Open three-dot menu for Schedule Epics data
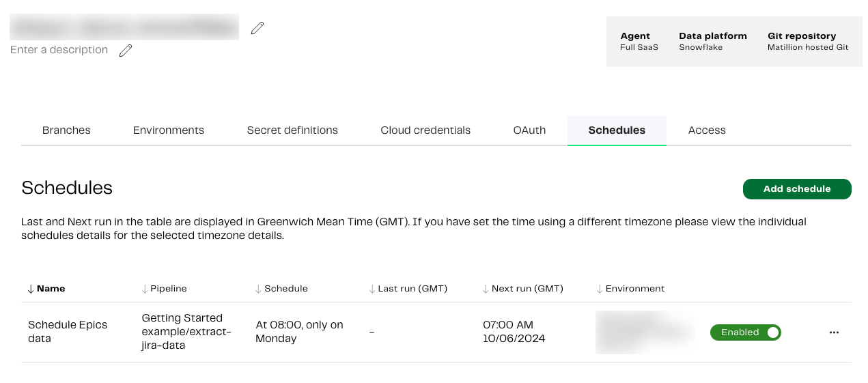868x383 pixels. [834, 332]
